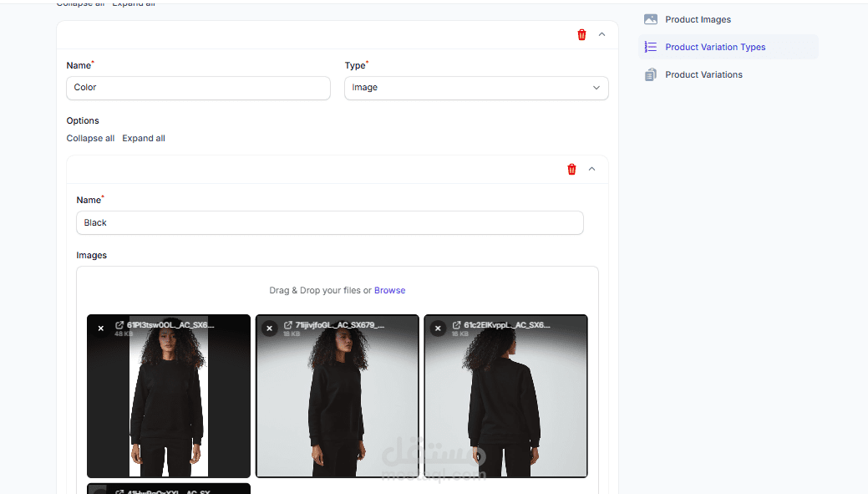Viewport: 868px width, 494px height.
Task: Select the side-view black sweatshirt thumbnail
Action: (338, 396)
